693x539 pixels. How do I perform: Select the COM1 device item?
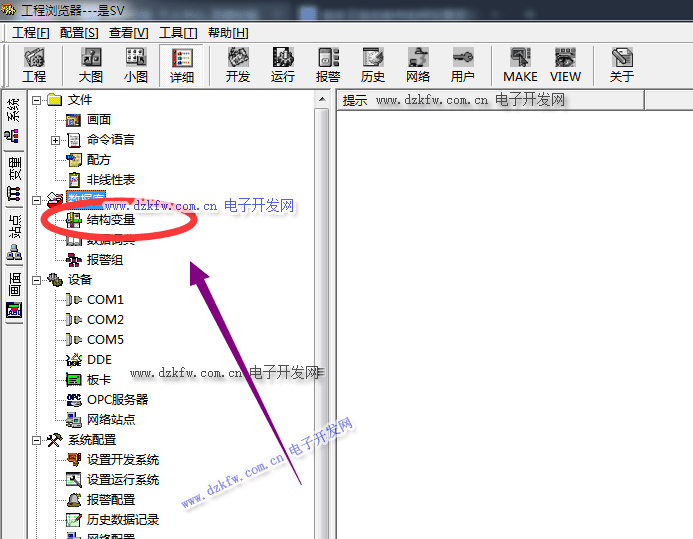105,300
